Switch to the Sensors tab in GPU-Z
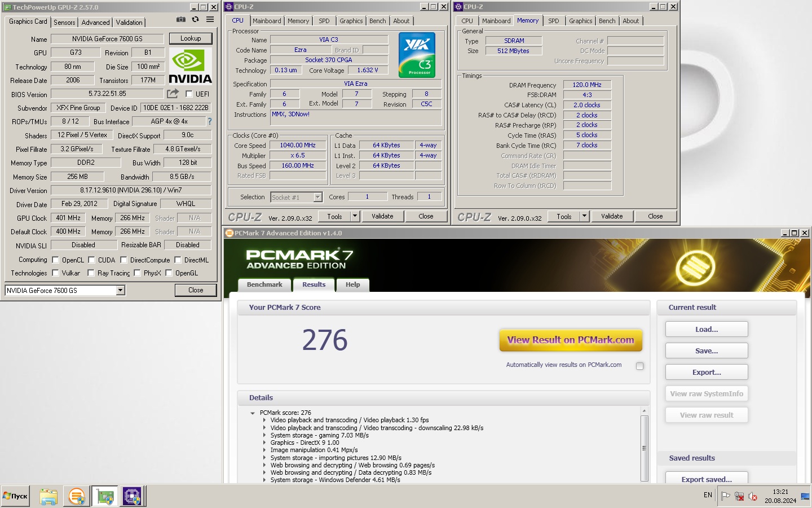The height and width of the screenshot is (508, 812). (64, 22)
